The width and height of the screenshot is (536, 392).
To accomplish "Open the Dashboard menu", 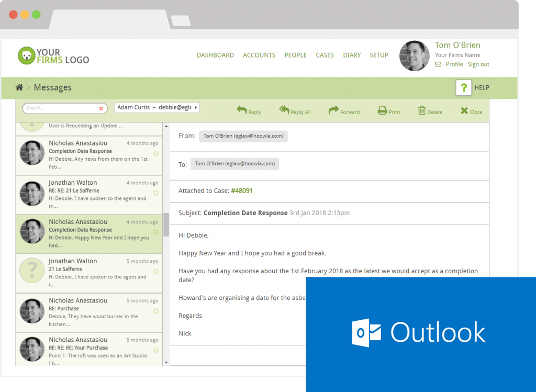I will [x=215, y=55].
